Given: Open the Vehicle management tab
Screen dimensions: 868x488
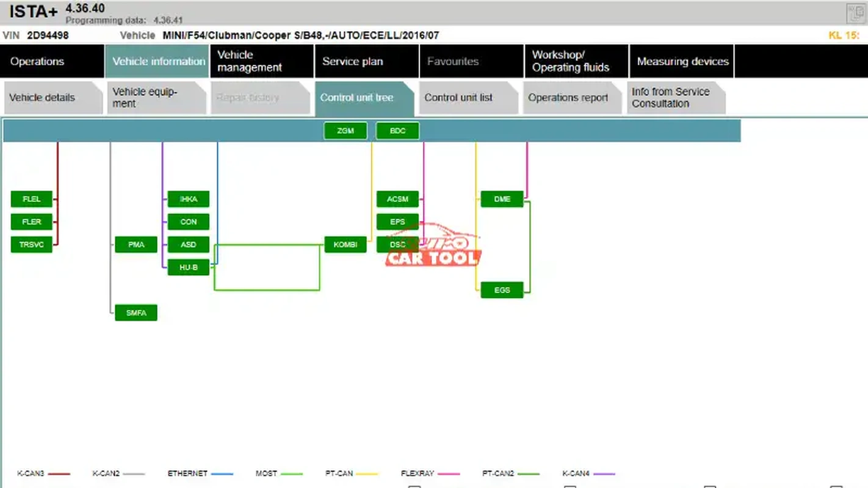Looking at the screenshot, I should tap(261, 61).
